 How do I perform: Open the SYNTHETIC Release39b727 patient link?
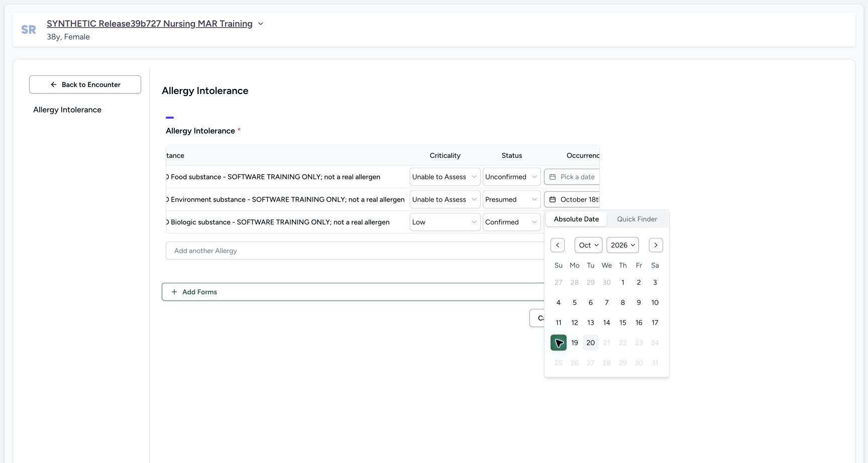(x=150, y=24)
